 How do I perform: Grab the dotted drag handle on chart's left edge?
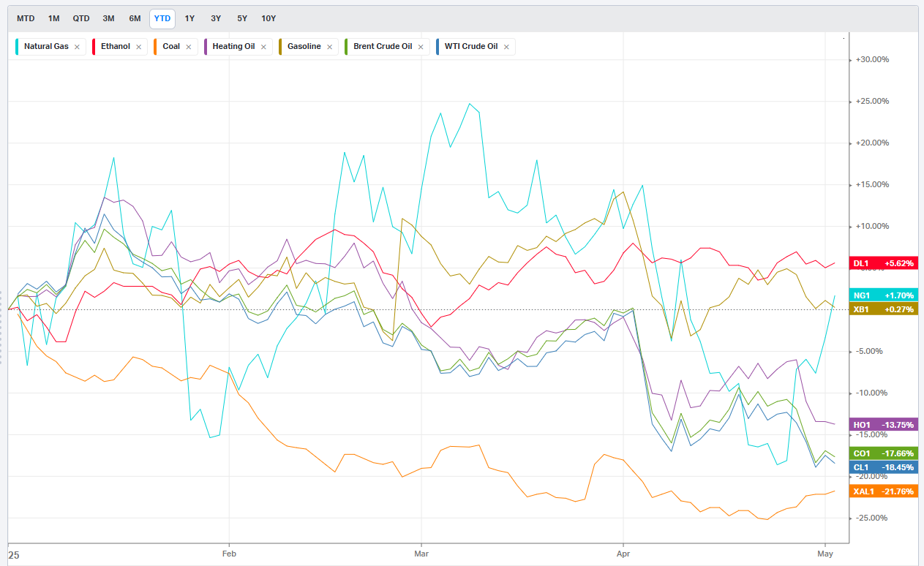point(2,328)
